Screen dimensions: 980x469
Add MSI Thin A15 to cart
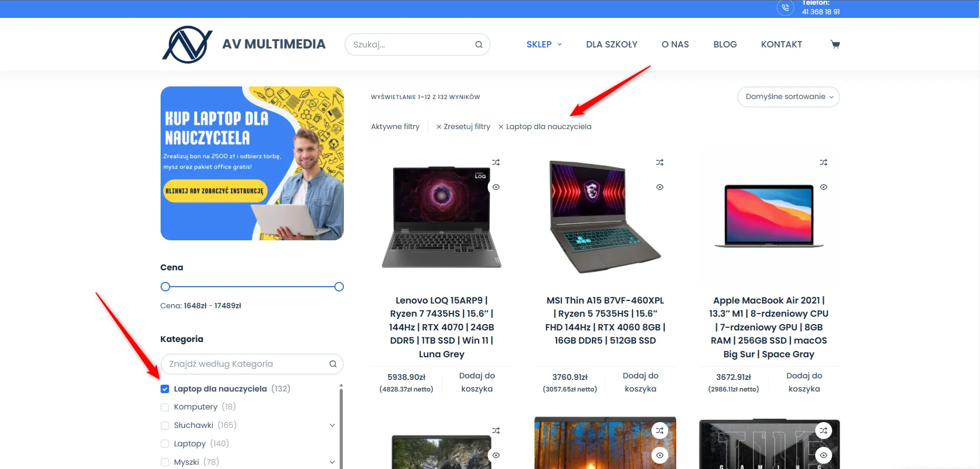coord(640,382)
